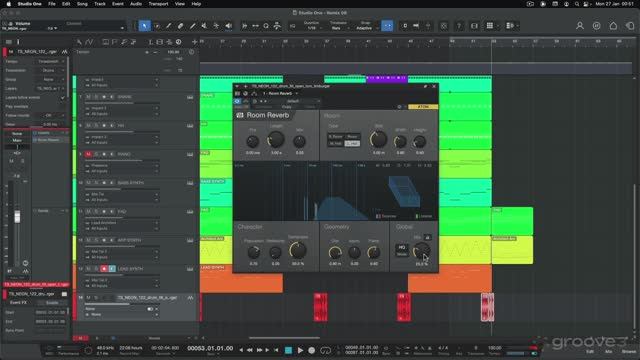
Task: Open Room Reverb gear settings icon
Action: 400,107
